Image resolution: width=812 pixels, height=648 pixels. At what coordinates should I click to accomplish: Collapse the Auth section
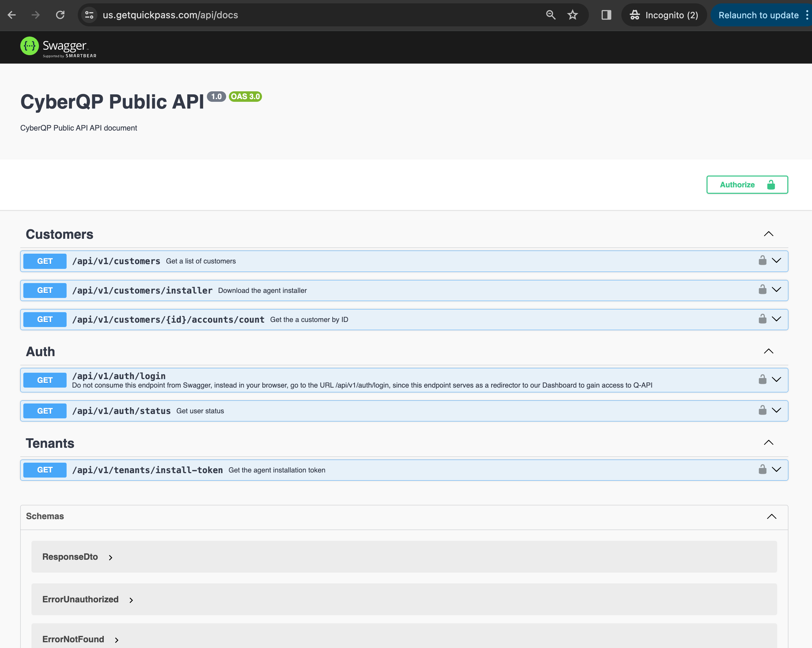(768, 351)
